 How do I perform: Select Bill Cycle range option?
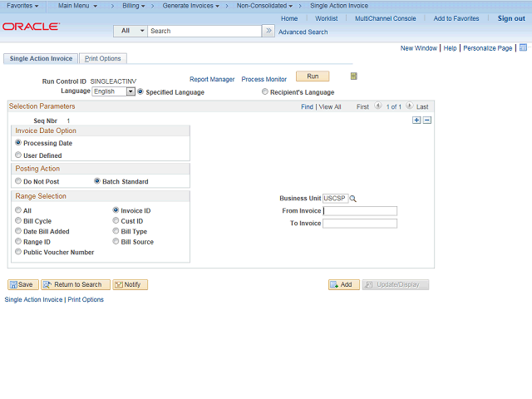tap(18, 220)
